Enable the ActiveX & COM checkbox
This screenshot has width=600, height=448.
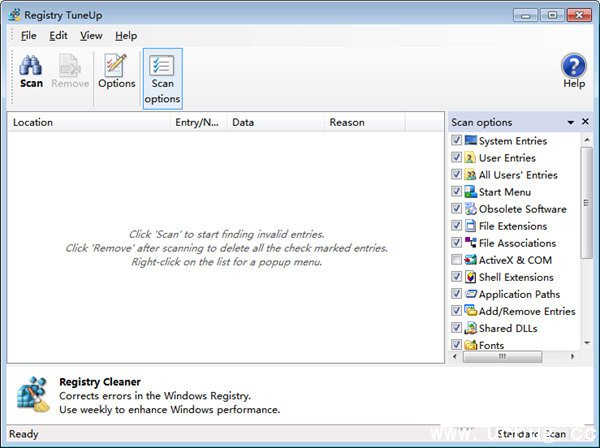point(456,259)
